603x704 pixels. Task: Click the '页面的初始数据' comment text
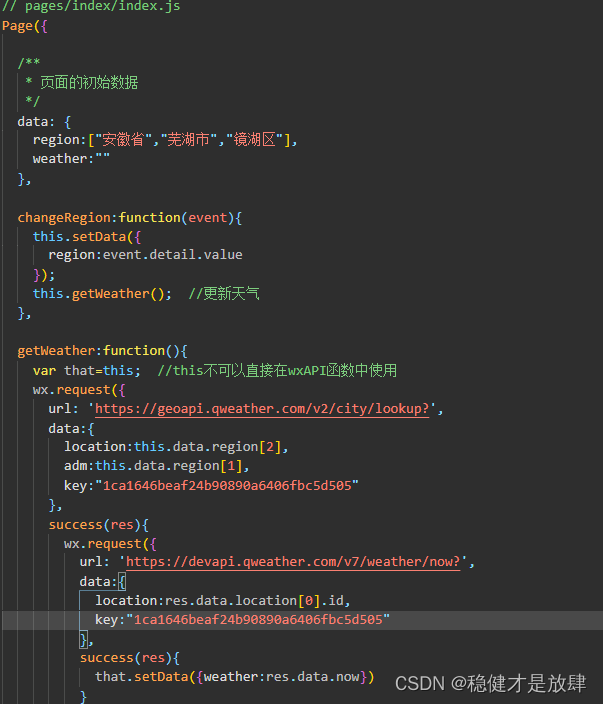(89, 83)
